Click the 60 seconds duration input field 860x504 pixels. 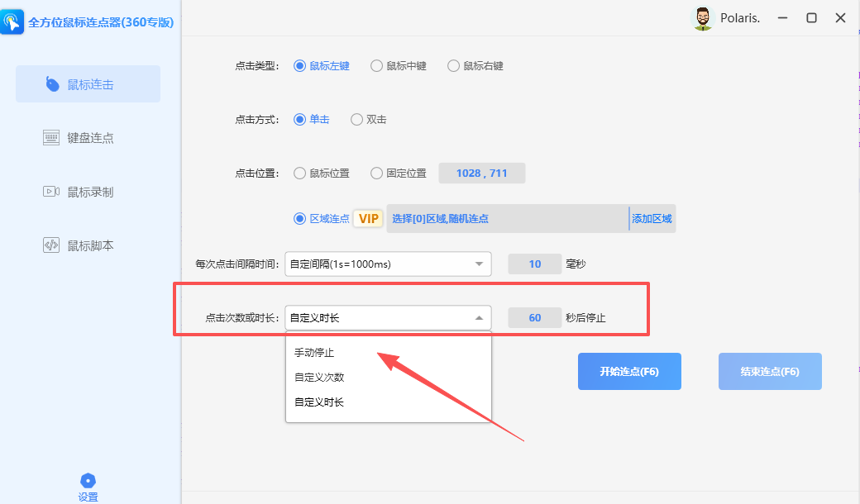click(535, 317)
